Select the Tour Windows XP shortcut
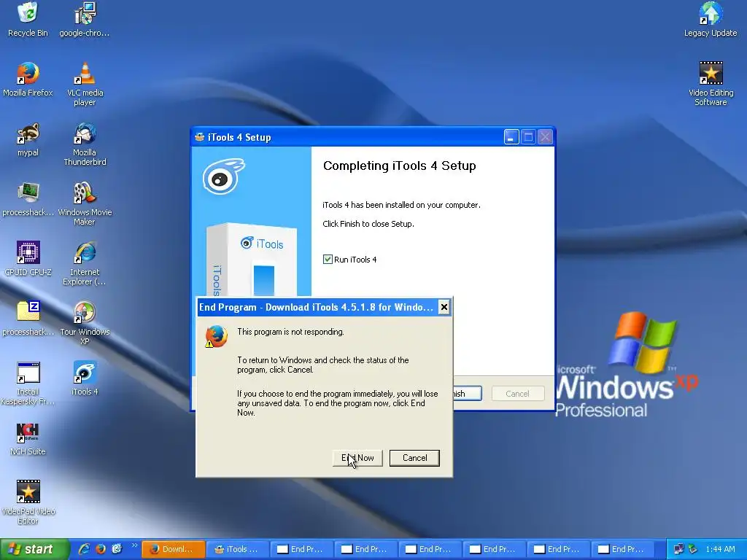This screenshot has height=560, width=747. (x=85, y=323)
